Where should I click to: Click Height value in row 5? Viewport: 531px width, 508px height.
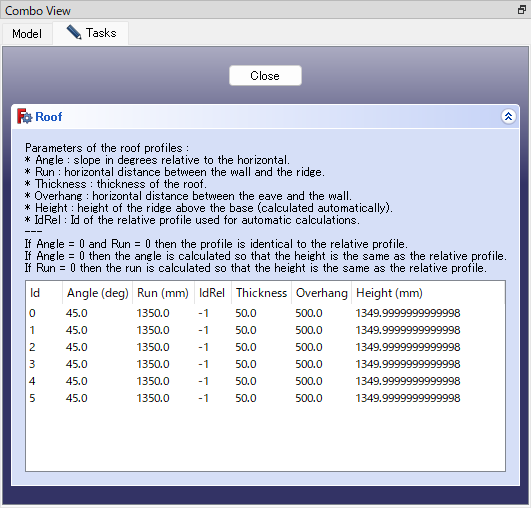pos(408,398)
